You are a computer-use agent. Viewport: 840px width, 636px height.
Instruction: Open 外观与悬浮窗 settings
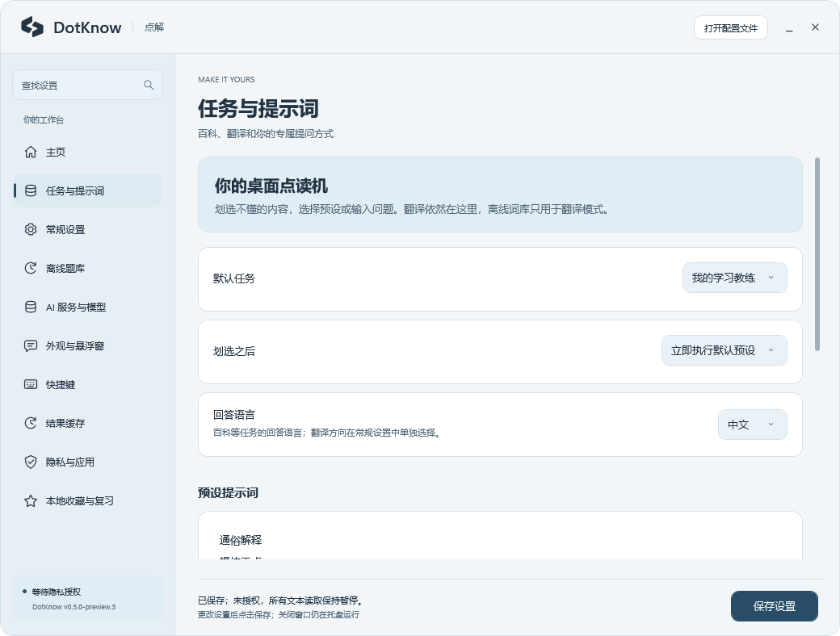[x=87, y=345]
